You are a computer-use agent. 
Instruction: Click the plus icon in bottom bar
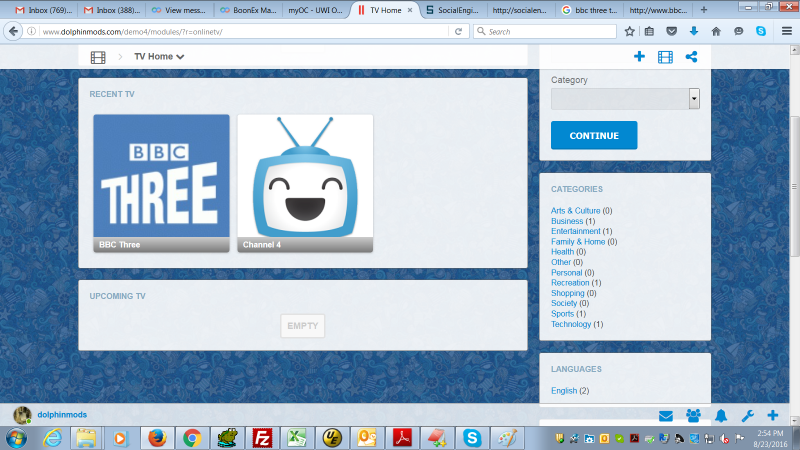point(772,415)
